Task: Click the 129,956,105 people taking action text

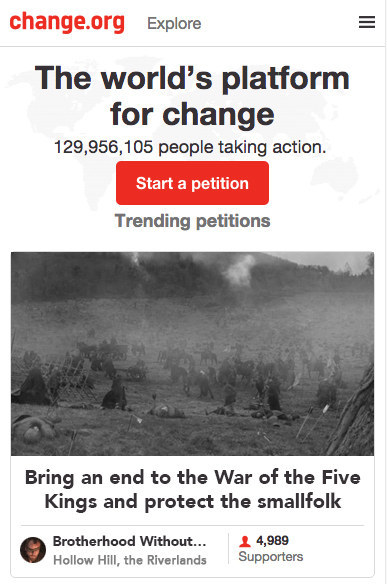Action: (x=190, y=147)
